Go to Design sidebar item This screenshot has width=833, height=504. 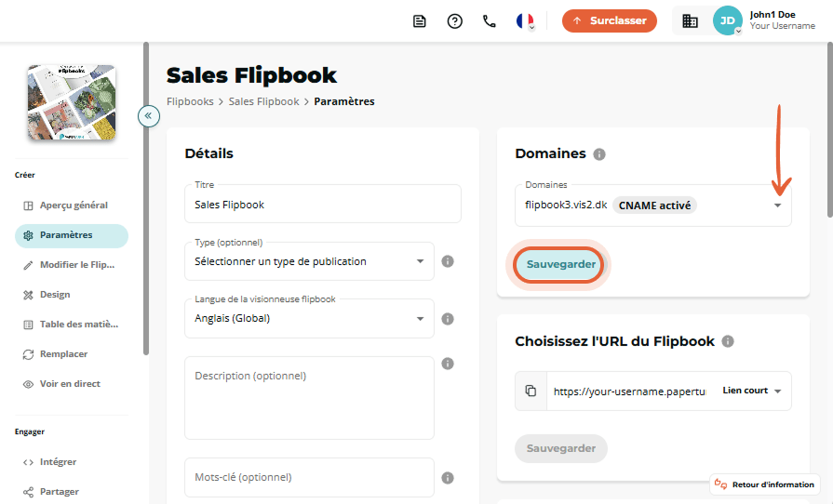[72, 295]
